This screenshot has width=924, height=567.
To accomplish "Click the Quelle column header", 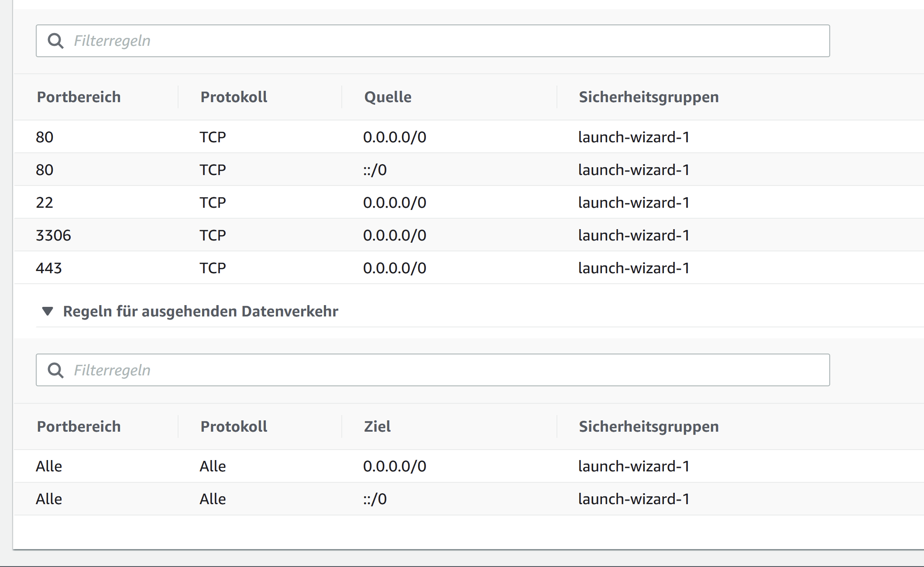I will point(388,97).
